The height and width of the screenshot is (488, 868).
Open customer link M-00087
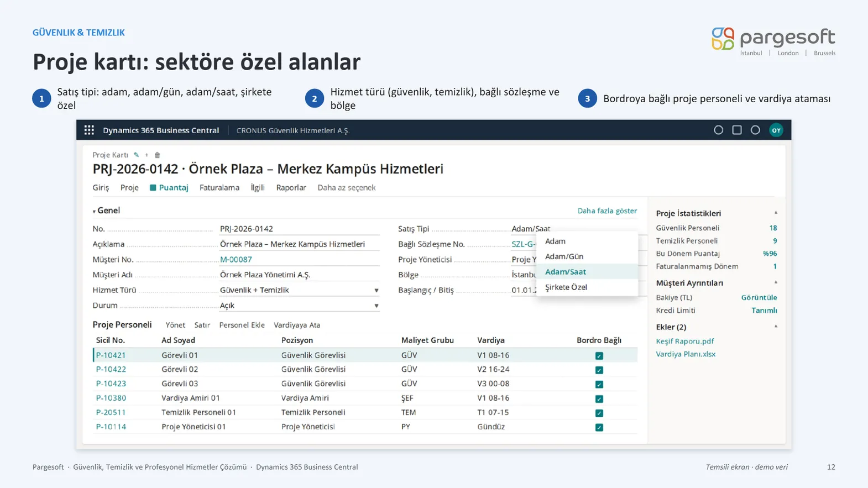pyautogui.click(x=236, y=259)
